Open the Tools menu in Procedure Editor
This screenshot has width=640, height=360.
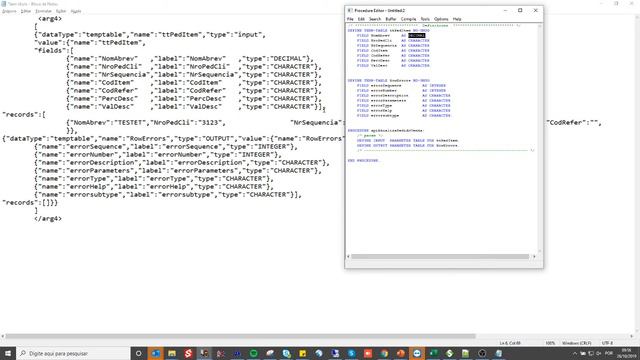click(425, 19)
